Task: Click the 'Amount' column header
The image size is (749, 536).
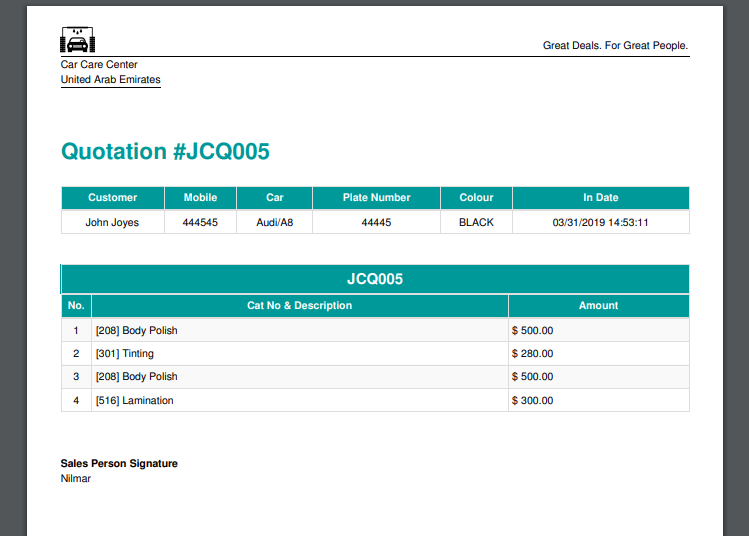Action: [599, 306]
